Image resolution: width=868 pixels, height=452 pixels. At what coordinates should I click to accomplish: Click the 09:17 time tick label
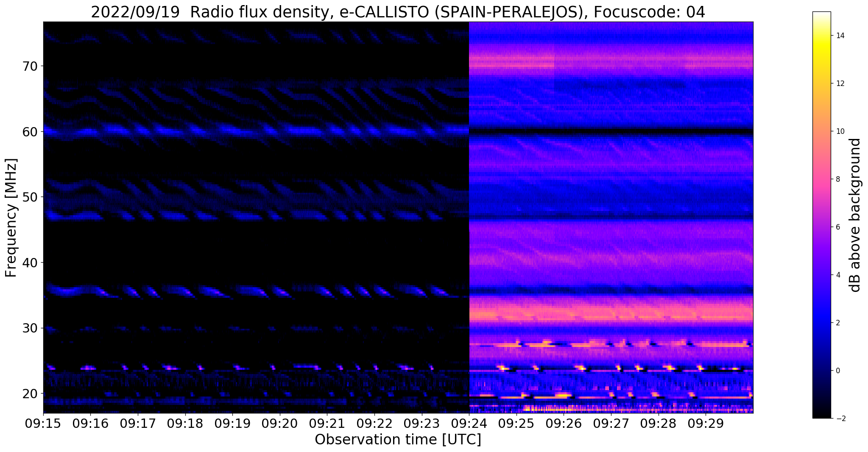pos(137,424)
